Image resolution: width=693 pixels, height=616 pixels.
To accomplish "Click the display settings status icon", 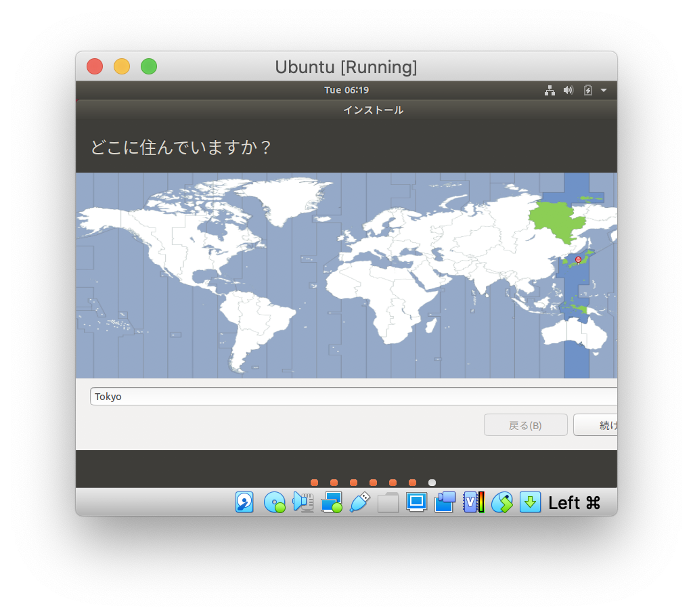I will [x=416, y=502].
